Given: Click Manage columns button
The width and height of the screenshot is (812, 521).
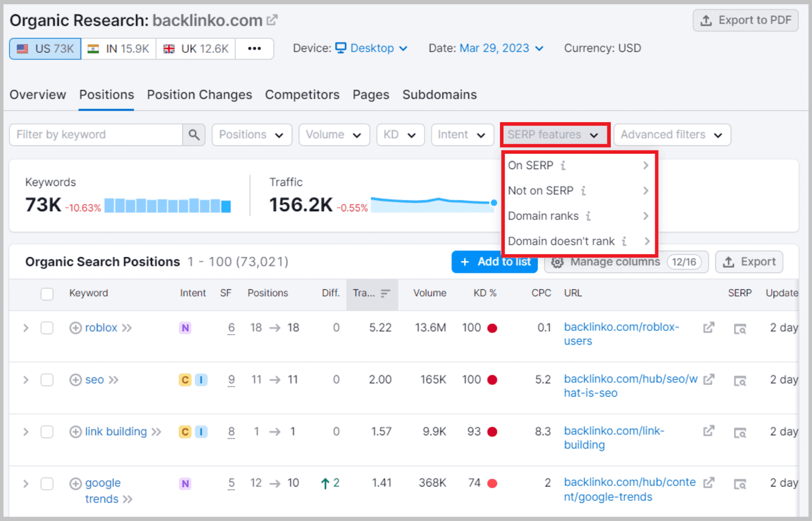Looking at the screenshot, I should (x=626, y=262).
